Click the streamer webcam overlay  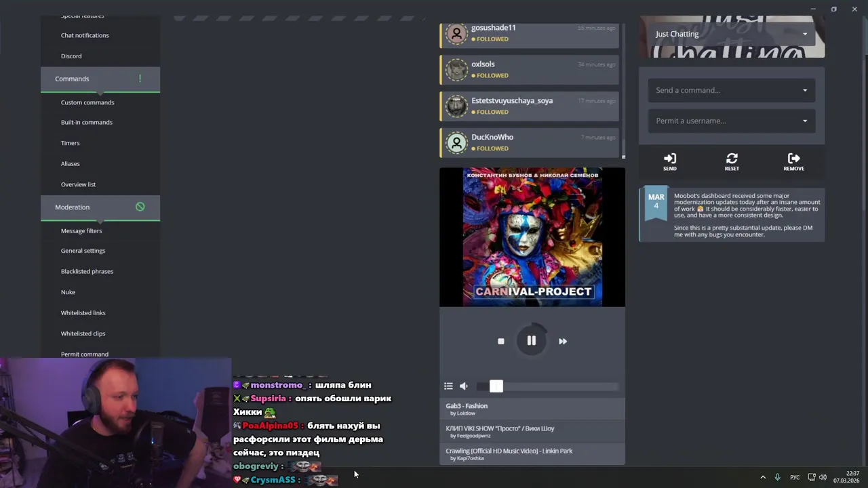pyautogui.click(x=115, y=423)
